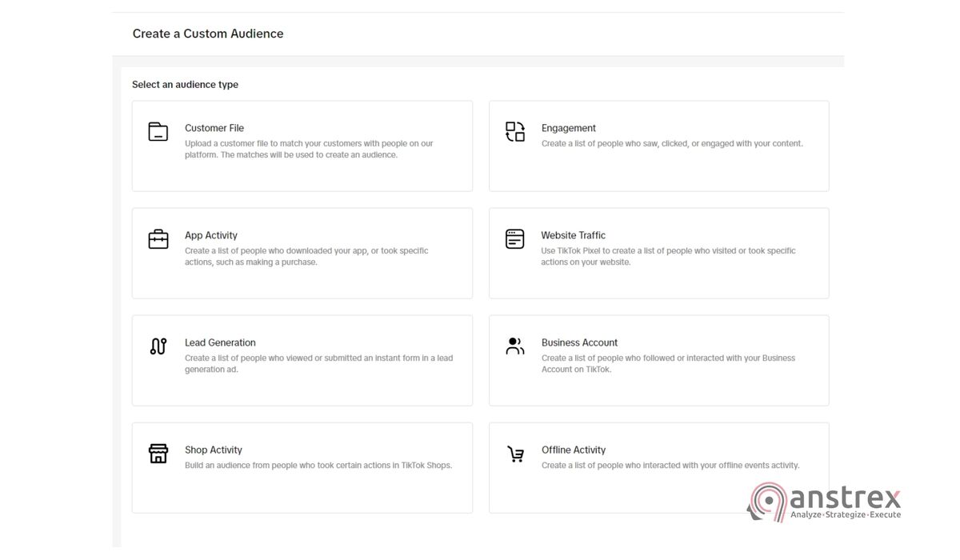Click the Shop Activity storefront icon
The width and height of the screenshot is (960, 560).
158,453
